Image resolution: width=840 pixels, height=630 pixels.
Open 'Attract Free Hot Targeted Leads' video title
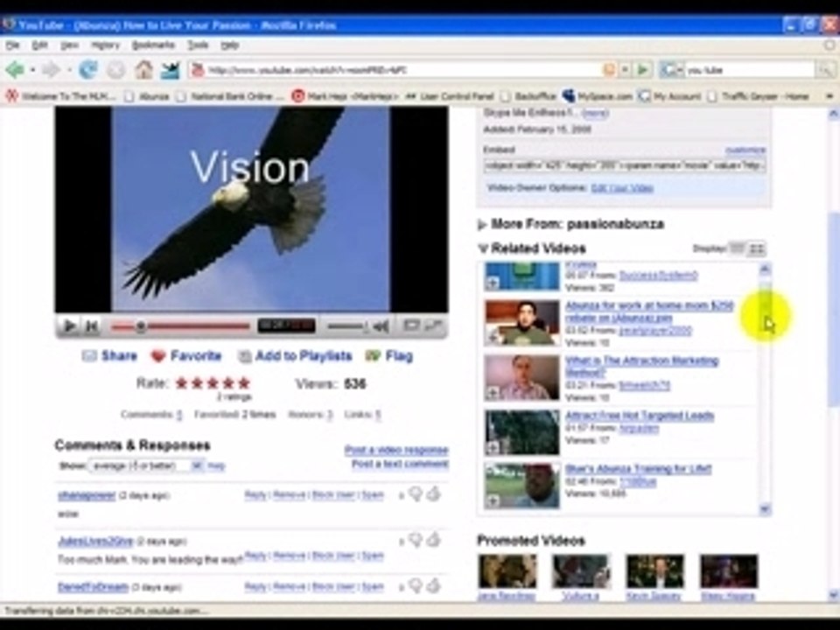tap(640, 416)
